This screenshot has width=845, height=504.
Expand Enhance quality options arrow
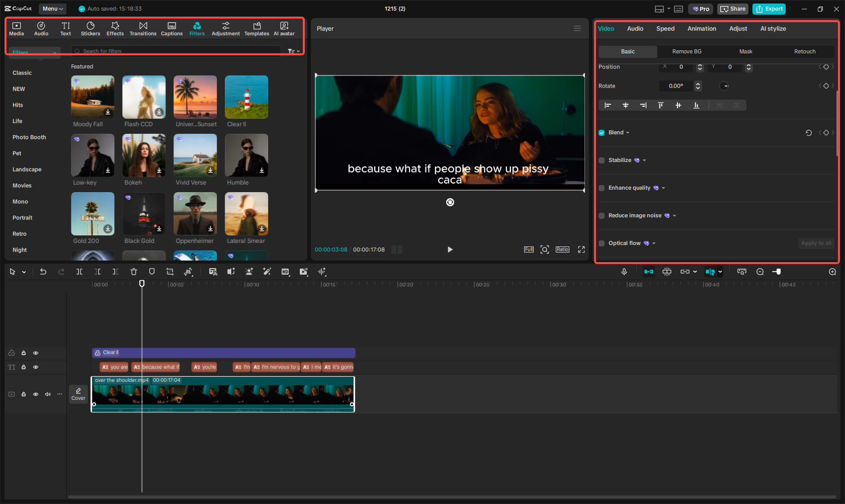[663, 188]
